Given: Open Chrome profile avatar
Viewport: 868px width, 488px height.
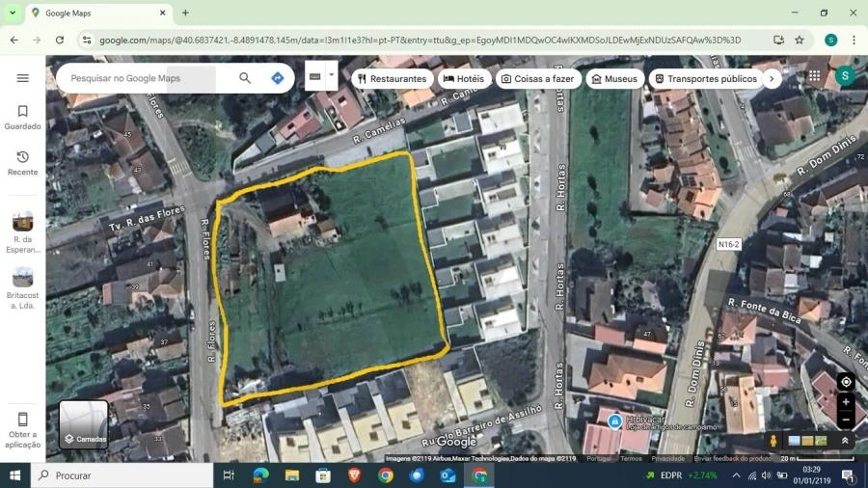Looking at the screenshot, I should 831,40.
